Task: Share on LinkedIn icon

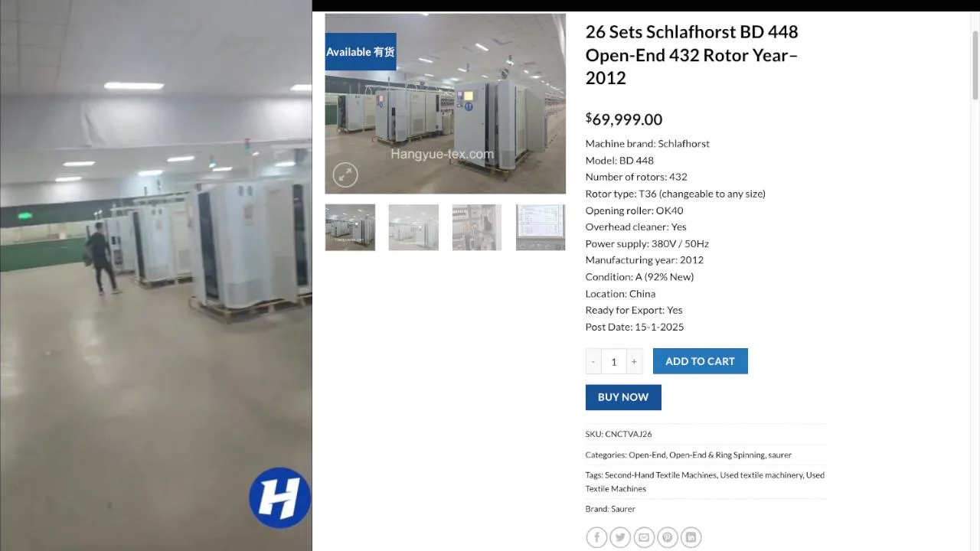Action: tap(691, 537)
